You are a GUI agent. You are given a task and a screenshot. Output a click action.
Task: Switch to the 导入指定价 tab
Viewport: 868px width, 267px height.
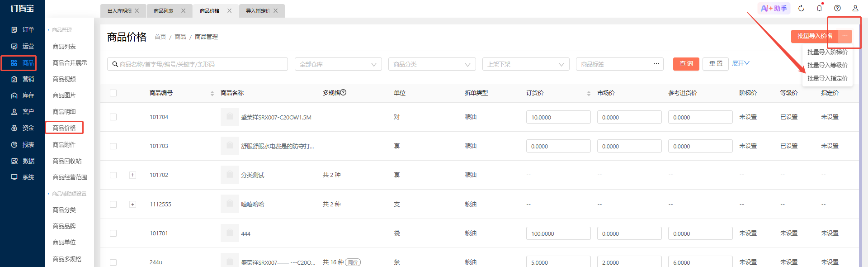click(258, 11)
